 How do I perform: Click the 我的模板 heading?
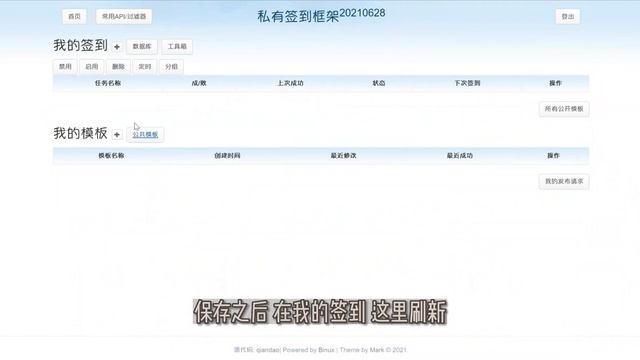[x=80, y=133]
